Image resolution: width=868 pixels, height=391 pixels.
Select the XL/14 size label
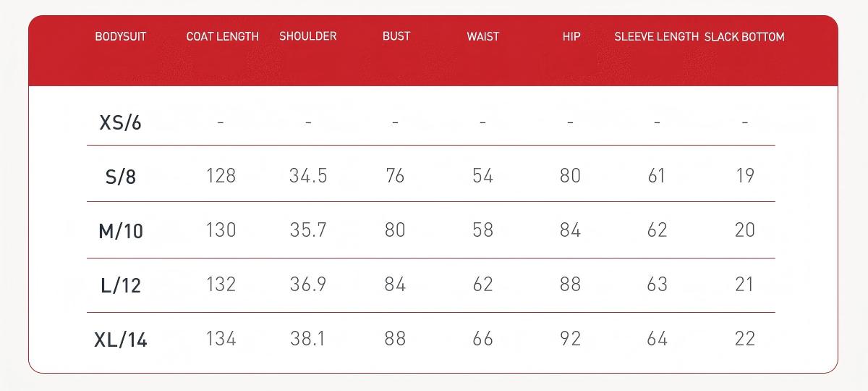pos(120,340)
